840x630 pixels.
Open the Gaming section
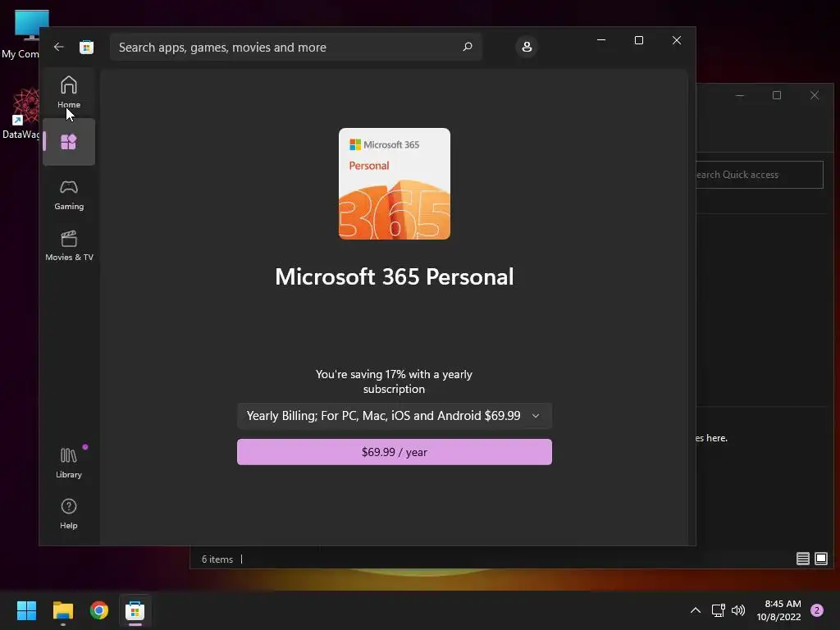tap(69, 194)
